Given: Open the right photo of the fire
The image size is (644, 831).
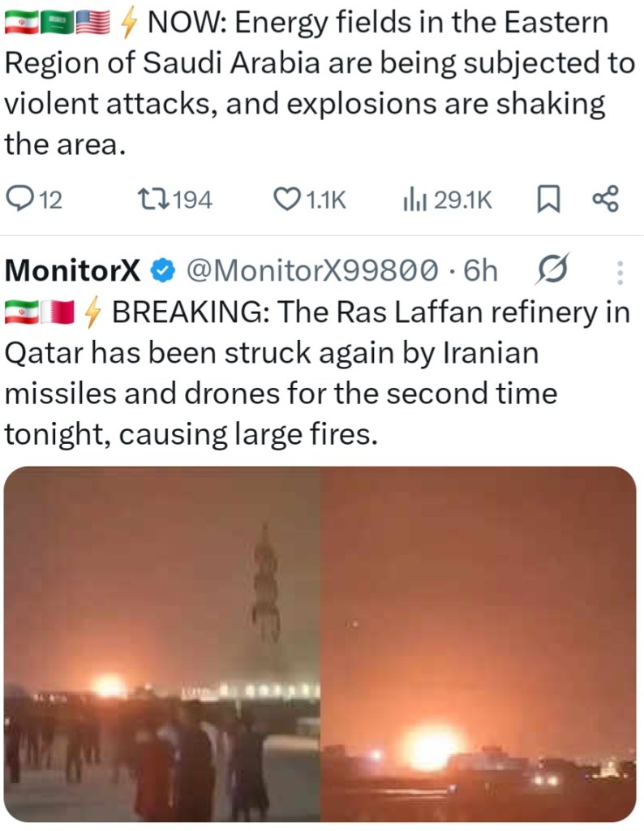Looking at the screenshot, I should coord(479,644).
